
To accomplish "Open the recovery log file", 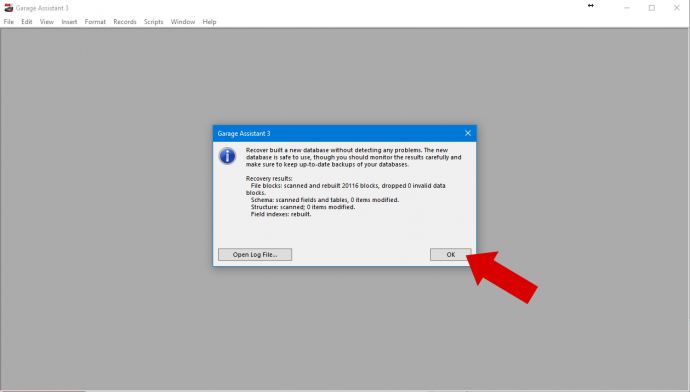I will click(x=255, y=254).
